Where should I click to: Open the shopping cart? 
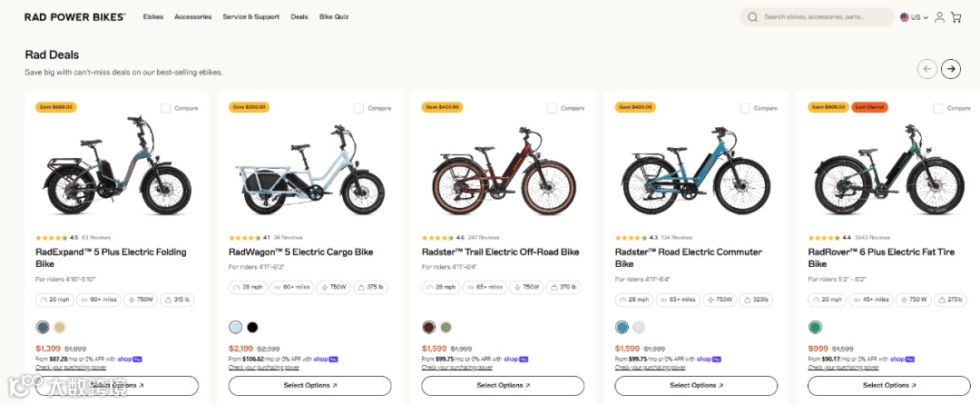click(x=955, y=17)
